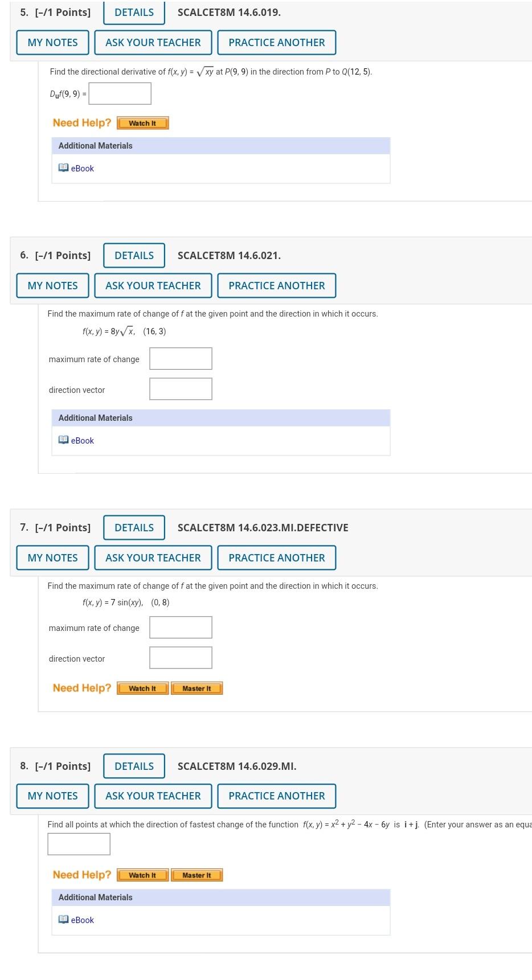Open DETAILS for SCALCET8M 14.6.021

tap(133, 255)
